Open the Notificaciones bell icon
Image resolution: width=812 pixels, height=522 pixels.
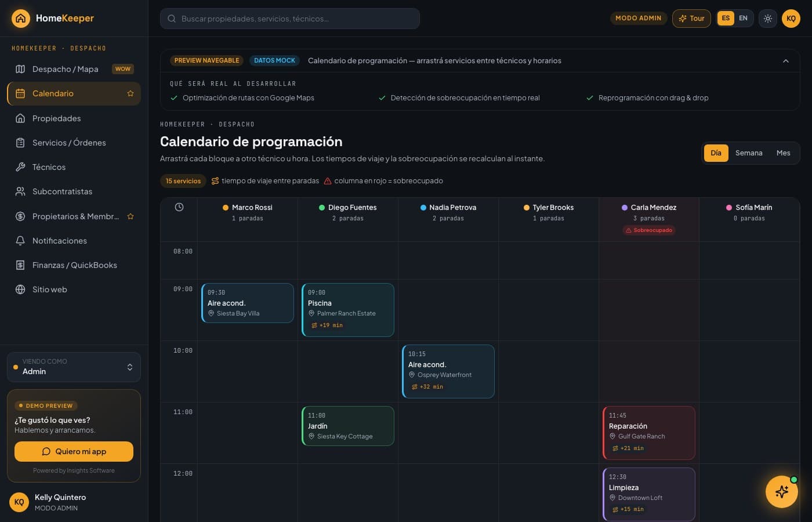coord(20,241)
